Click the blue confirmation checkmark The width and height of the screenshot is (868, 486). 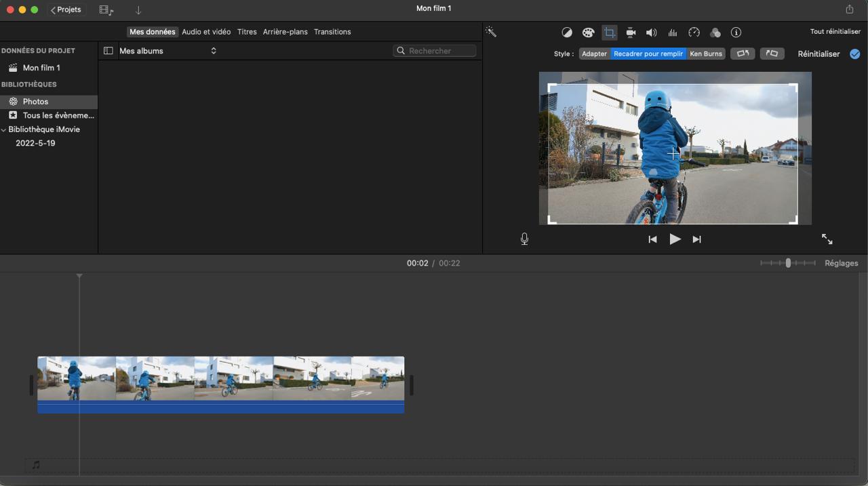click(x=854, y=54)
